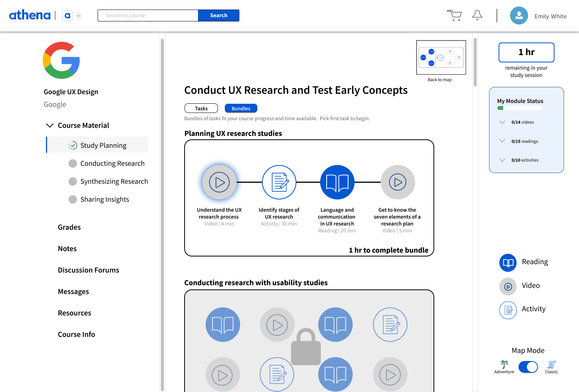The height and width of the screenshot is (392, 579).
Task: Click the Search in course field
Action: 148,15
